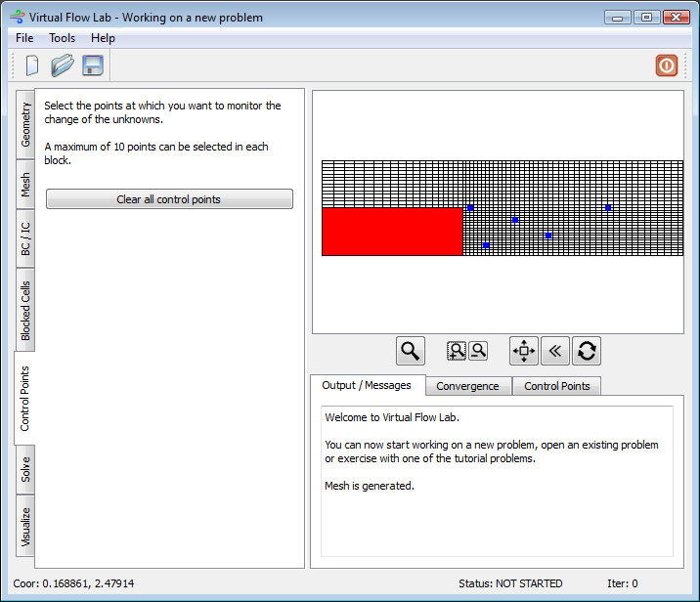The height and width of the screenshot is (602, 700).
Task: Select the Output / Messages tab
Action: (x=367, y=385)
